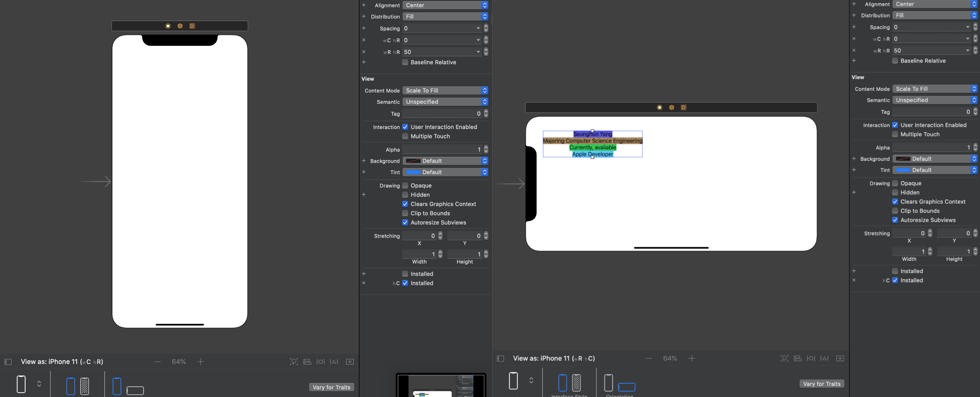Open Content Mode dropdown in landscape-side inspector
Viewport: 980px width, 397px height.
coord(935,89)
